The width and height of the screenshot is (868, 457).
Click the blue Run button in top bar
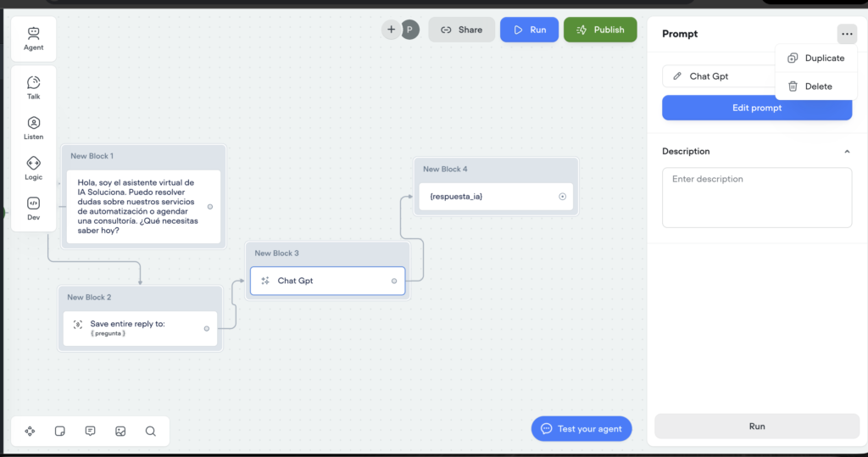point(529,30)
